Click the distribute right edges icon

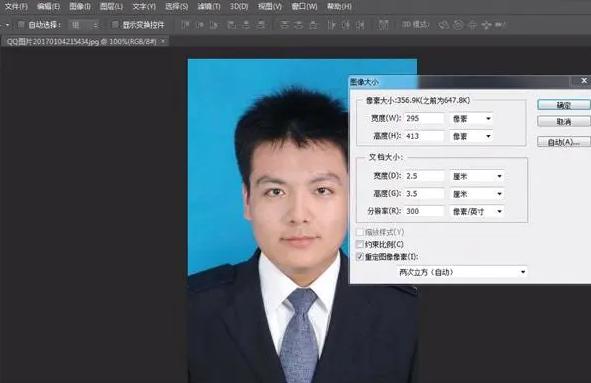[x=360, y=25]
